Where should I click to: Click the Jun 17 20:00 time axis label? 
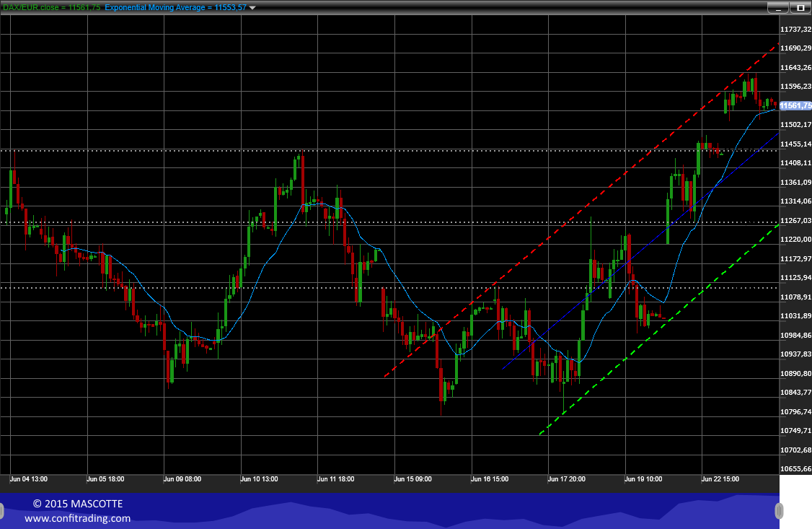click(x=567, y=479)
